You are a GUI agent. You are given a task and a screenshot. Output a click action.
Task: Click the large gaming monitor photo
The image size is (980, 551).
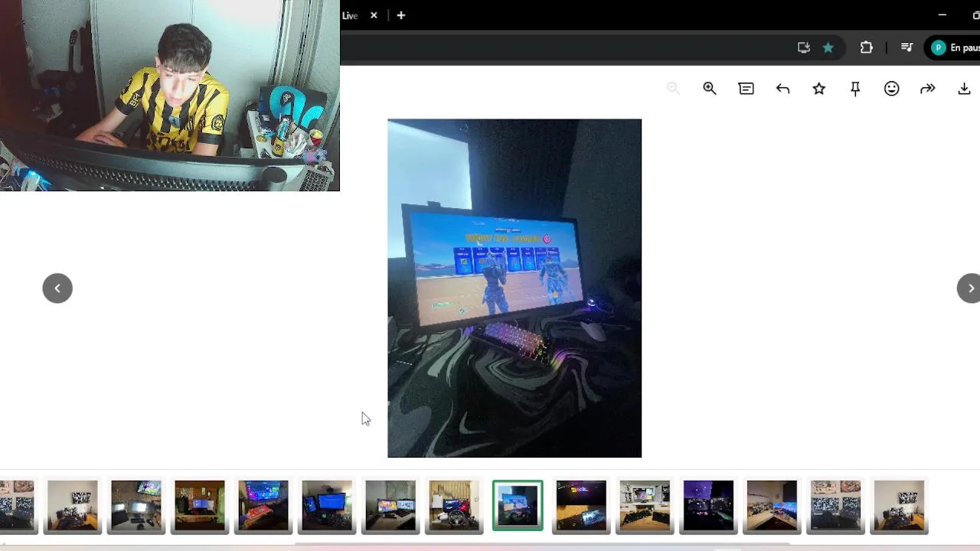pyautogui.click(x=514, y=289)
